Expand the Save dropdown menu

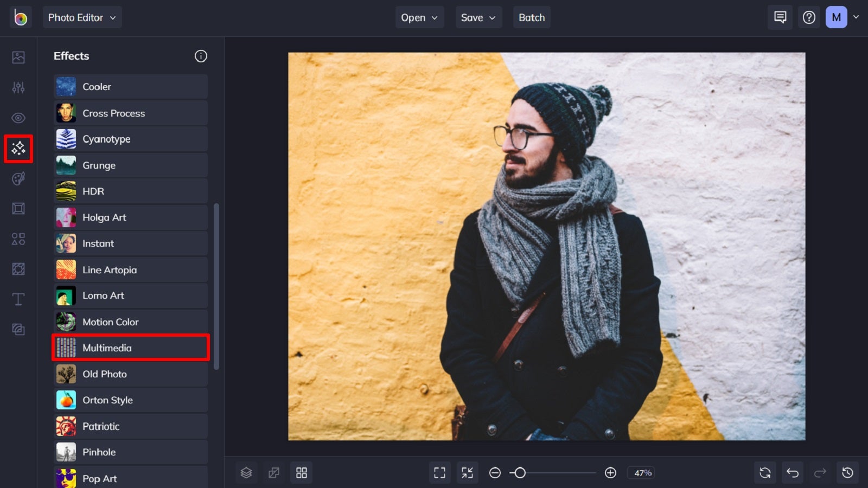(x=478, y=17)
